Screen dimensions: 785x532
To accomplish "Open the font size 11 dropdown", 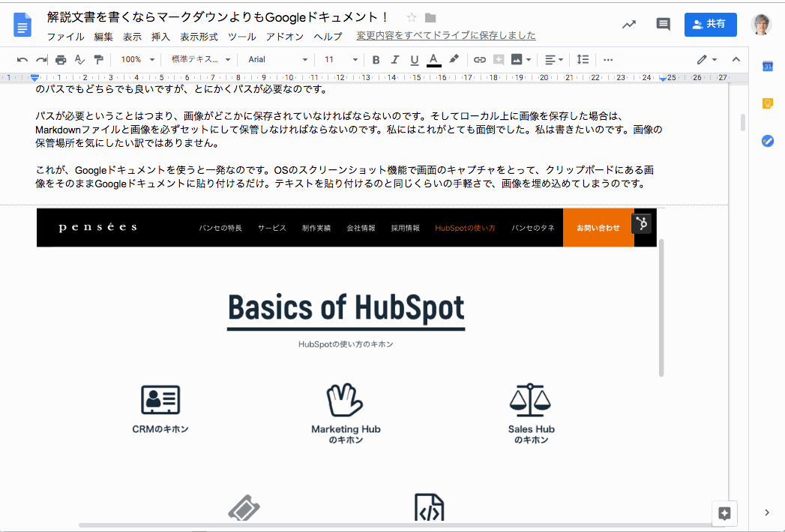I will 341,60.
